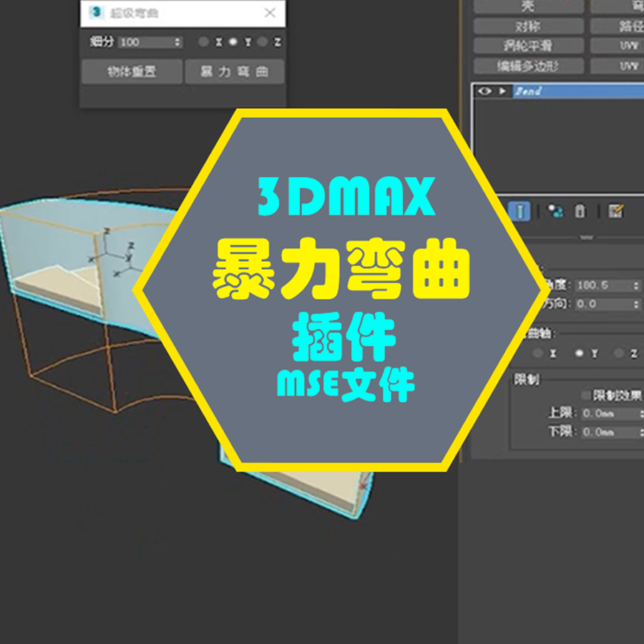
Task: Click the 3ds Max logo in 超级弯曲 dialog
Action: (96, 12)
